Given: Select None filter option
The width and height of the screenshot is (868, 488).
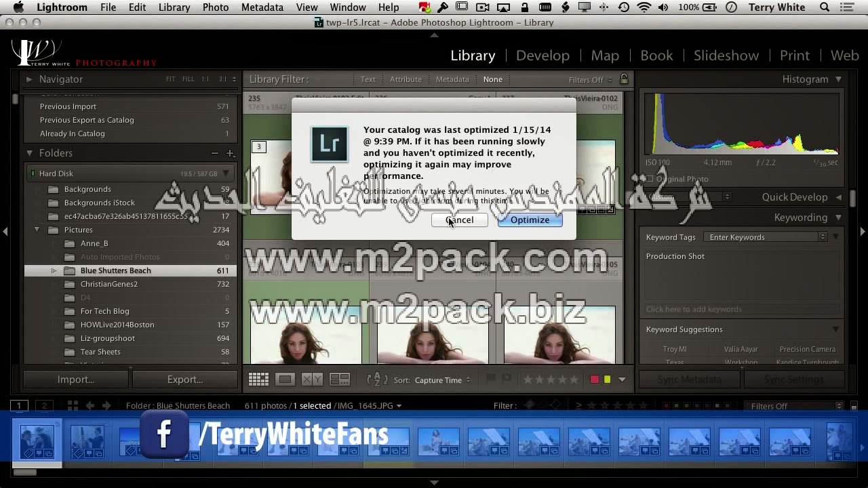Looking at the screenshot, I should (x=493, y=79).
